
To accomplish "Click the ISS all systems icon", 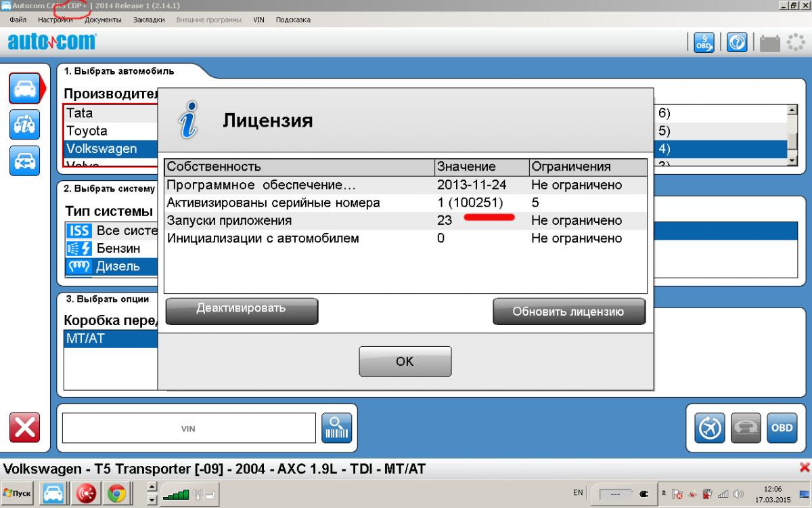I will tap(79, 231).
